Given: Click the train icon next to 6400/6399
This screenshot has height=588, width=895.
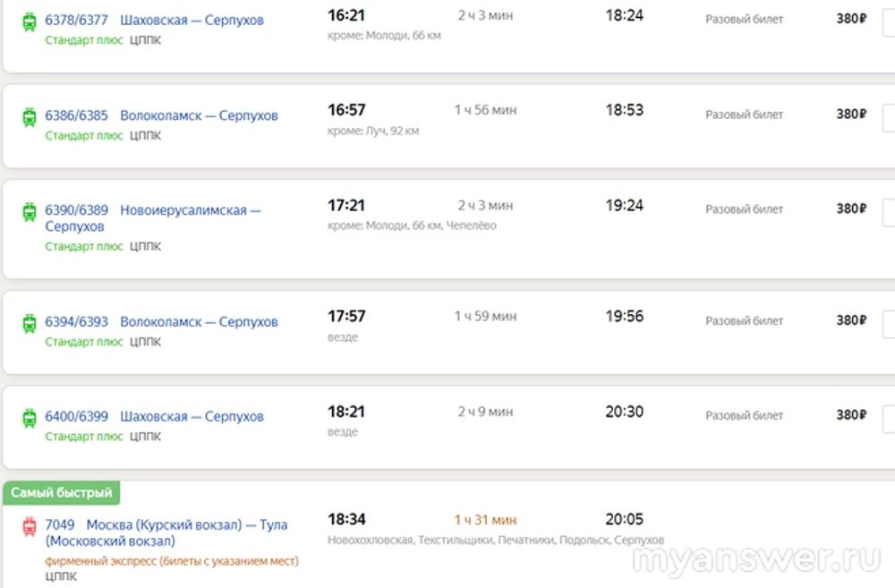Looking at the screenshot, I should pyautogui.click(x=29, y=418).
